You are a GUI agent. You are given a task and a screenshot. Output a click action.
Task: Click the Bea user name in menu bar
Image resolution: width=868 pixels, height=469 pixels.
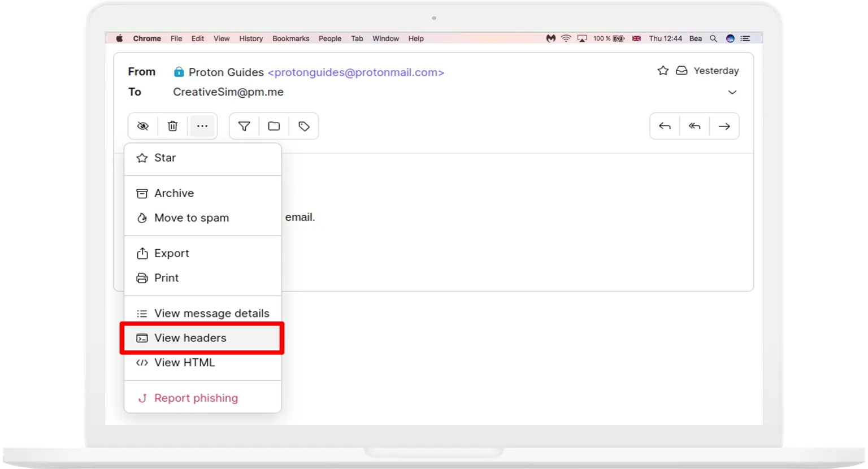click(696, 38)
